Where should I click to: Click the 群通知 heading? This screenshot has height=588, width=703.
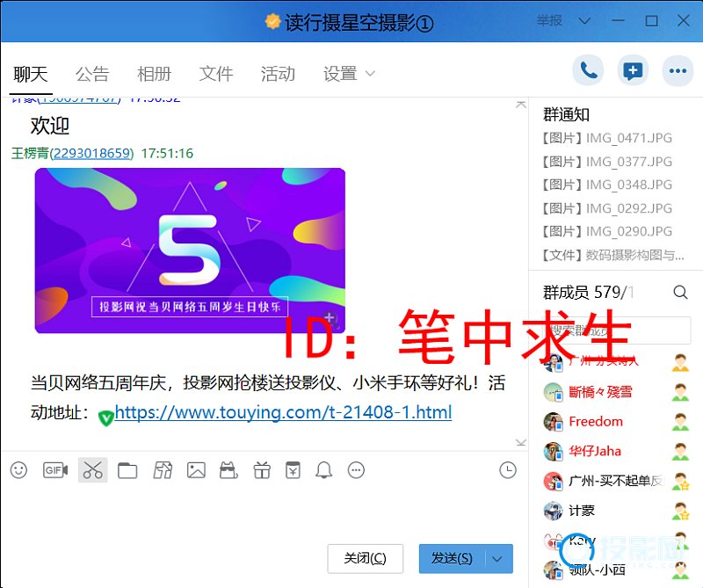(x=566, y=115)
